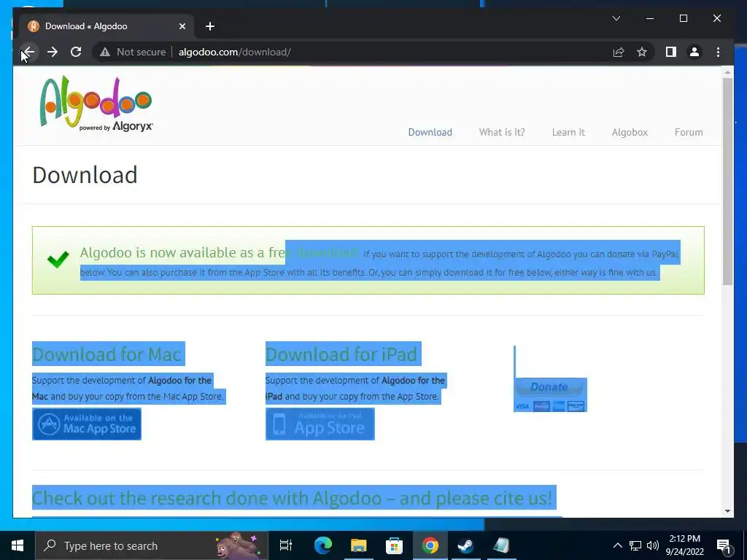Open the Chrome three-dot menu

pyautogui.click(x=718, y=52)
